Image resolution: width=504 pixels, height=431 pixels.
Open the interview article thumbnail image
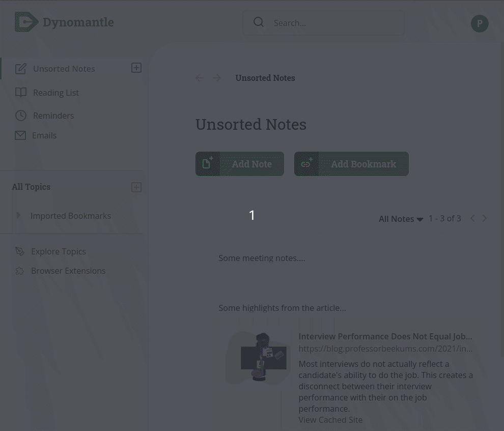pyautogui.click(x=259, y=357)
